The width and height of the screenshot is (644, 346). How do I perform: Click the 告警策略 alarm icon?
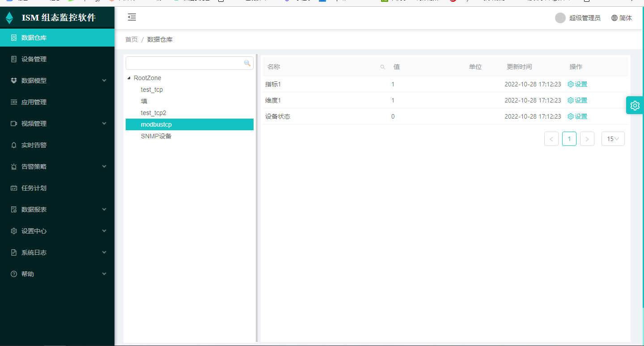[x=14, y=167]
